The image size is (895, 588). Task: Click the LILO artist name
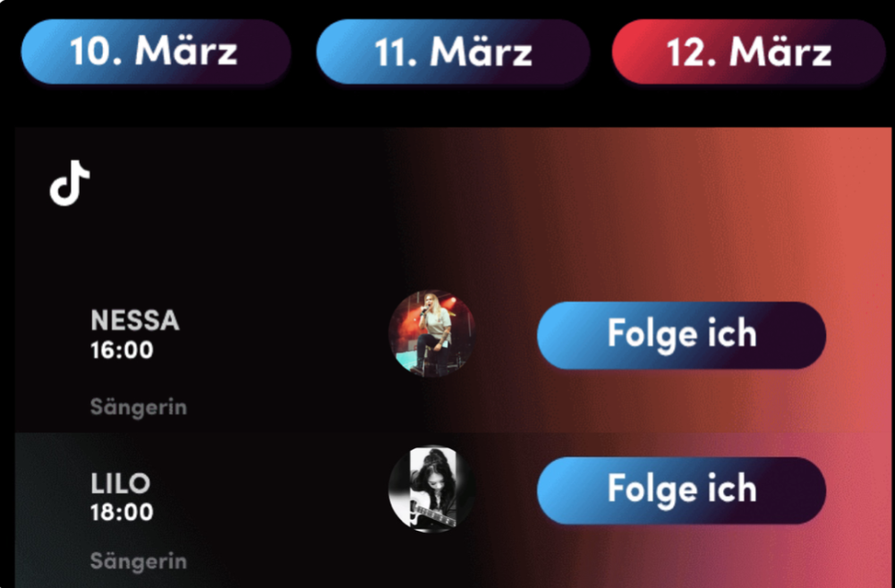tap(121, 483)
